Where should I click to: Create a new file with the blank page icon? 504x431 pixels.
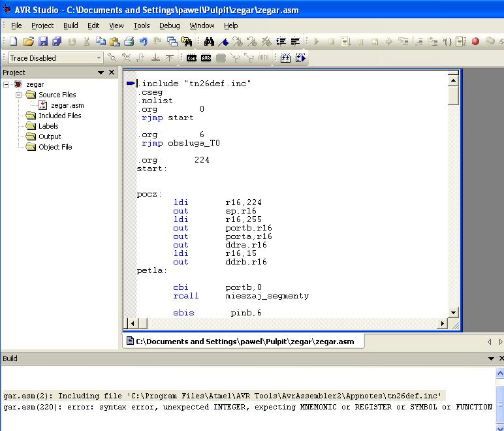[x=14, y=41]
